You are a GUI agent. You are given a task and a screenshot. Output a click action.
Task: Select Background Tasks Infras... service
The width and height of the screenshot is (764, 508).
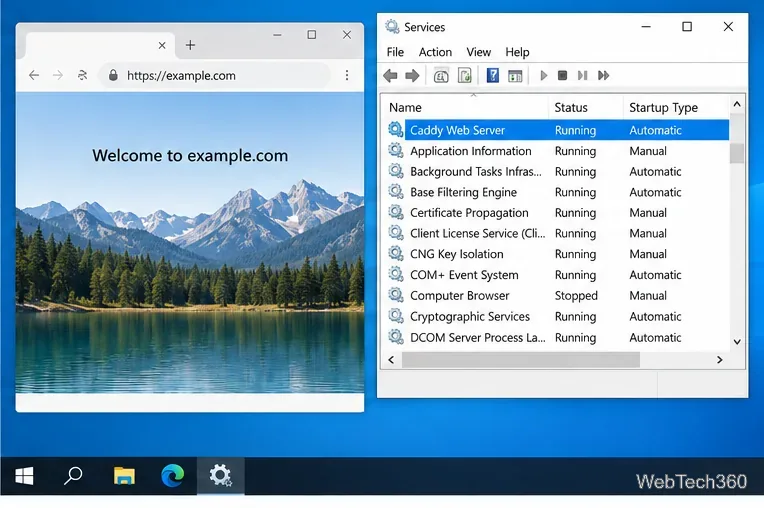click(x=558, y=171)
